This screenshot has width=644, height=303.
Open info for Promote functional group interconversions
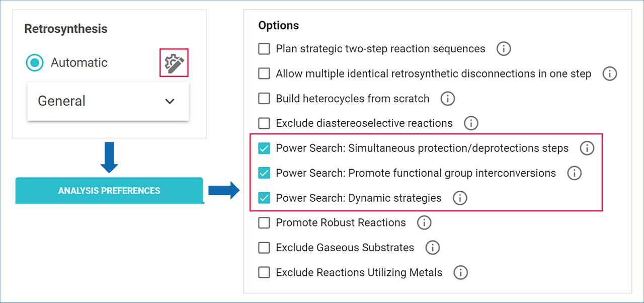click(574, 173)
